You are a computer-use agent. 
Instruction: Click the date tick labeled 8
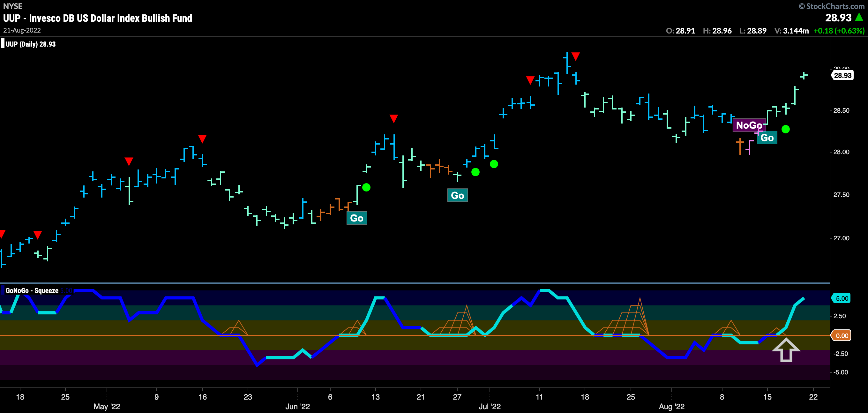click(722, 397)
